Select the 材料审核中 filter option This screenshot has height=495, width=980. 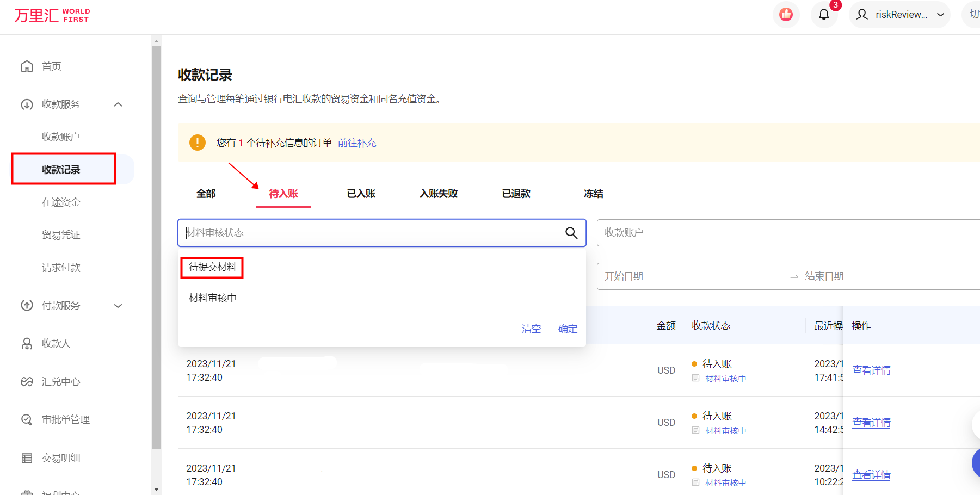point(212,298)
